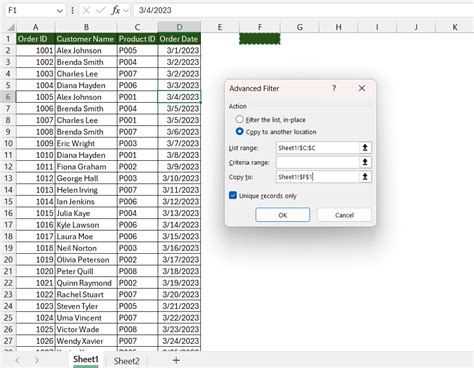Click cell with Quinn Raymond

click(x=86, y=283)
